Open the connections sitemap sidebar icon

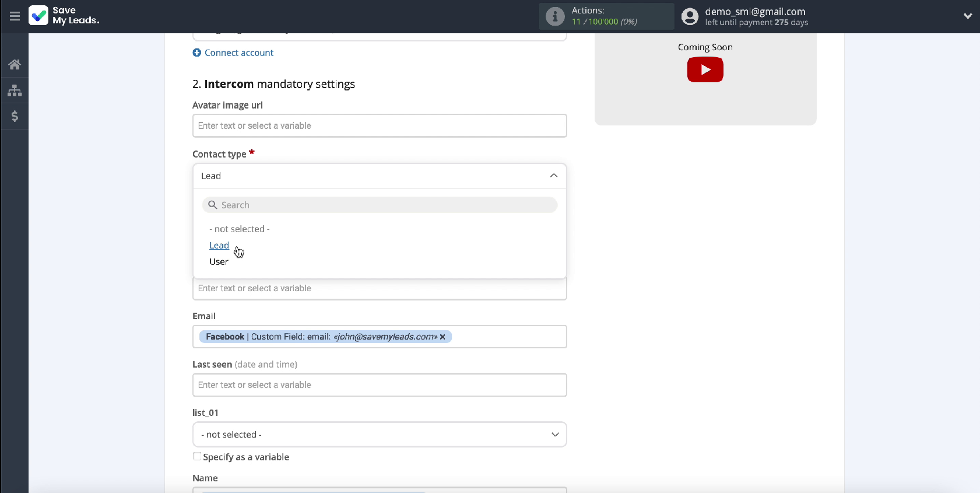click(x=15, y=90)
